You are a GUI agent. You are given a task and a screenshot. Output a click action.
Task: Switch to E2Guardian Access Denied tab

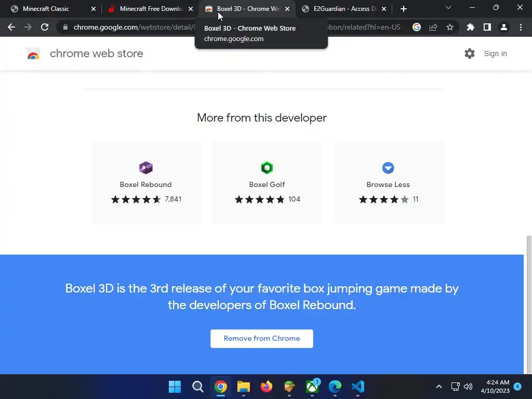[x=345, y=9]
